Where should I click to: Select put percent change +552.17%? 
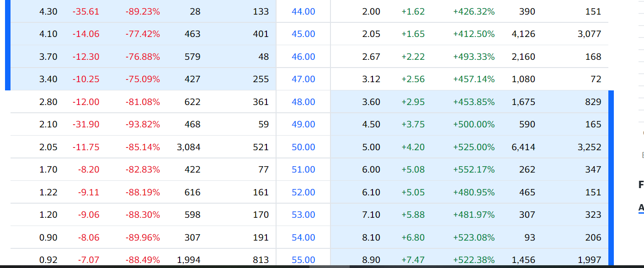tap(474, 169)
